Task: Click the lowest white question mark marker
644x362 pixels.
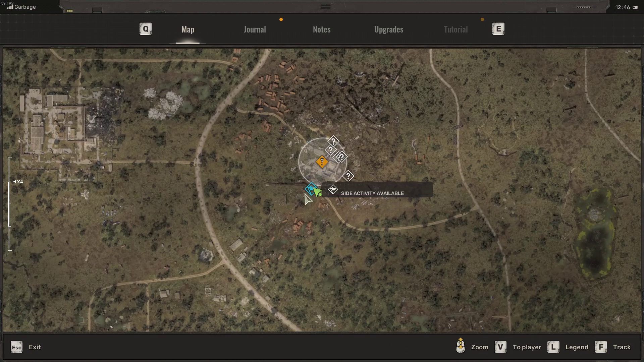Action: point(348,176)
